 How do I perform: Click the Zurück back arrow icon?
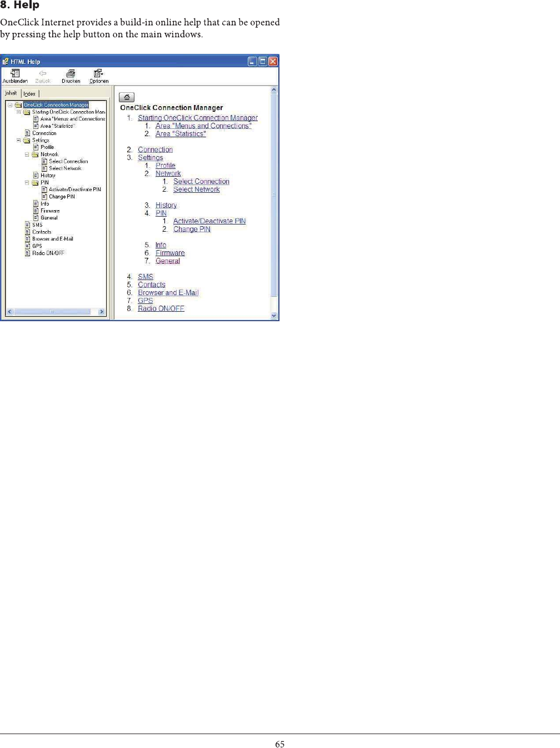[x=43, y=73]
